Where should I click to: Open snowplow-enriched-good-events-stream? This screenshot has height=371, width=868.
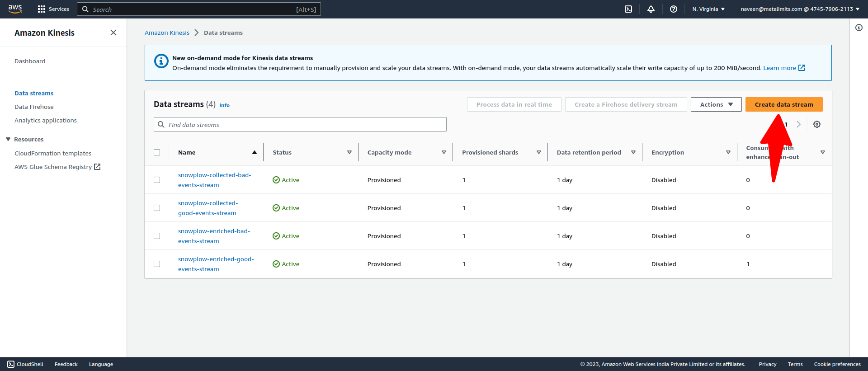click(216, 264)
